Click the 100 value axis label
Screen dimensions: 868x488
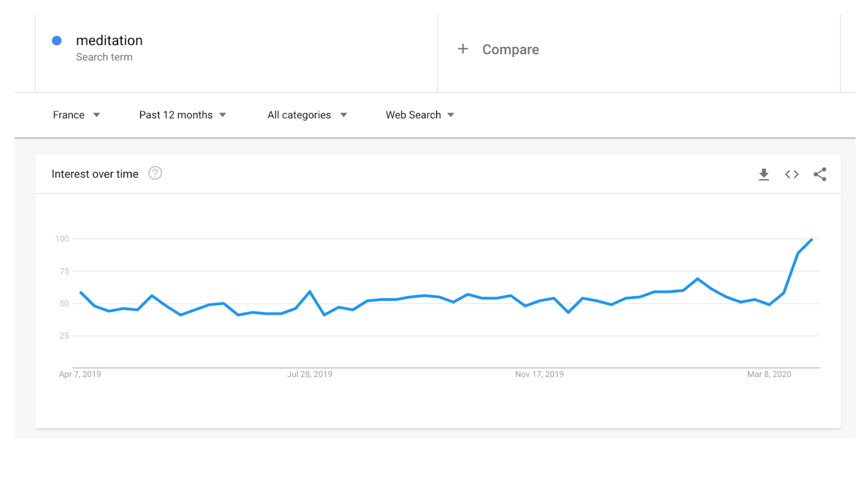tap(62, 239)
